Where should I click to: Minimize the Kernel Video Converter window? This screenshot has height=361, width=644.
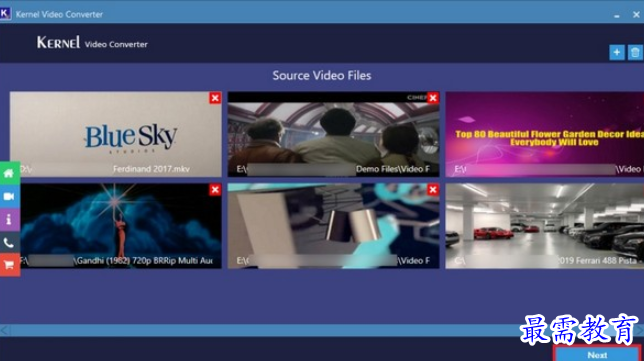[617, 15]
